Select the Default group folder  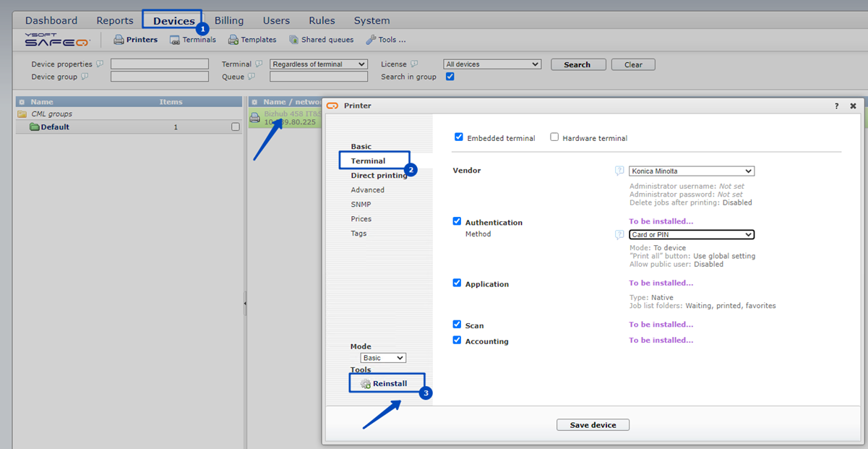click(x=35, y=127)
